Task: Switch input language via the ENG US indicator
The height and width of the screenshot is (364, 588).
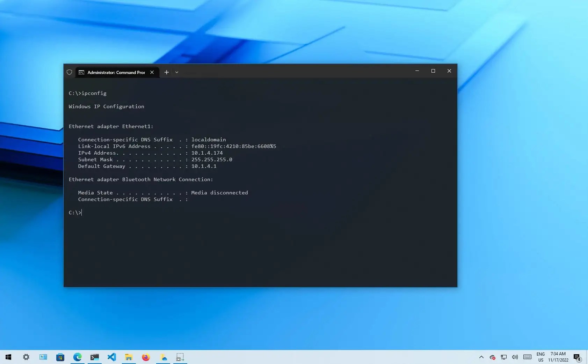Action: tap(540, 357)
